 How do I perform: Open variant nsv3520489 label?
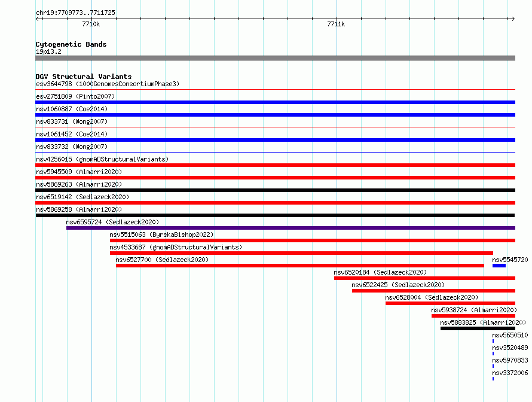(510, 348)
